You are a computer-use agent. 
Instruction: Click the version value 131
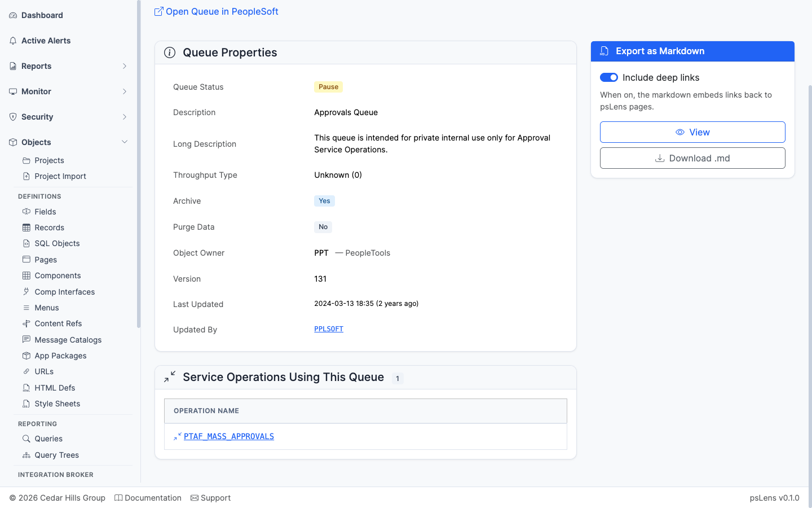pyautogui.click(x=320, y=279)
